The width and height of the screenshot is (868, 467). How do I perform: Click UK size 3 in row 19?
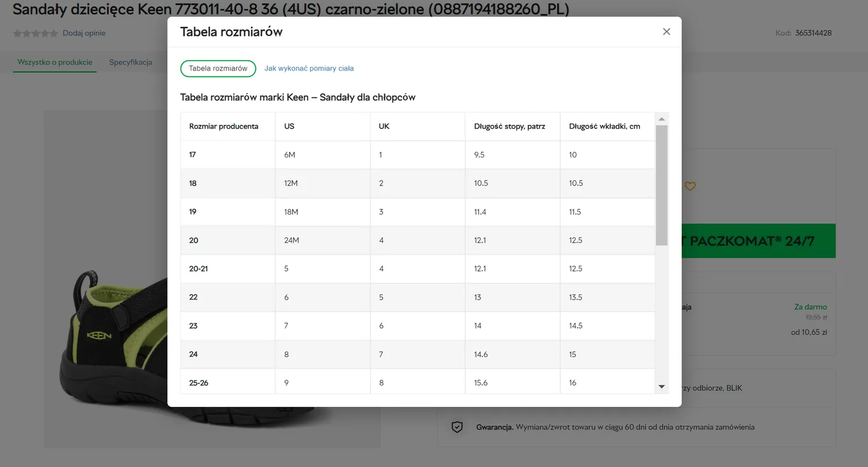point(381,211)
